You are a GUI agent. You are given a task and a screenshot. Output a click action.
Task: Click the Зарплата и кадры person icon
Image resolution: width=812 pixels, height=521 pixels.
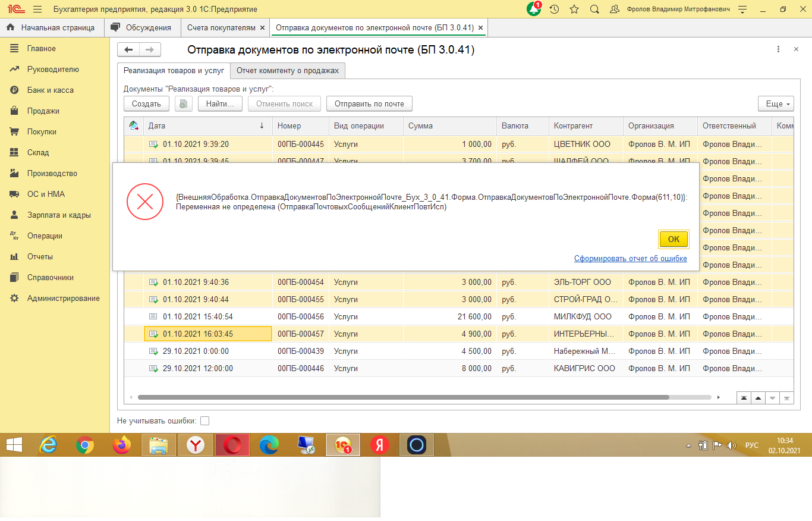[15, 215]
